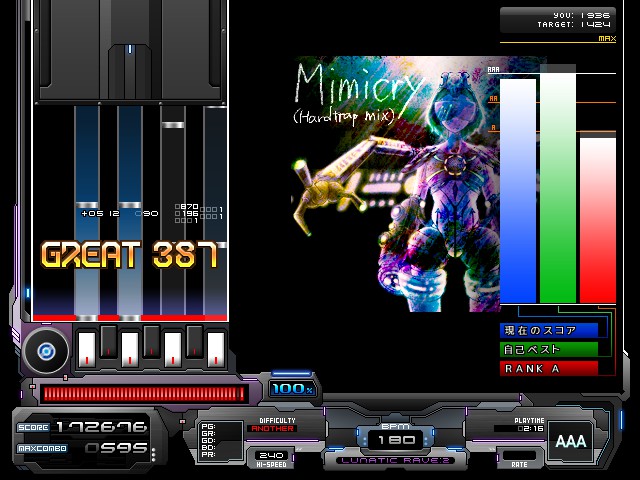The height and width of the screenshot is (480, 640).
Task: Click the blue current score graph bar
Action: [518, 191]
